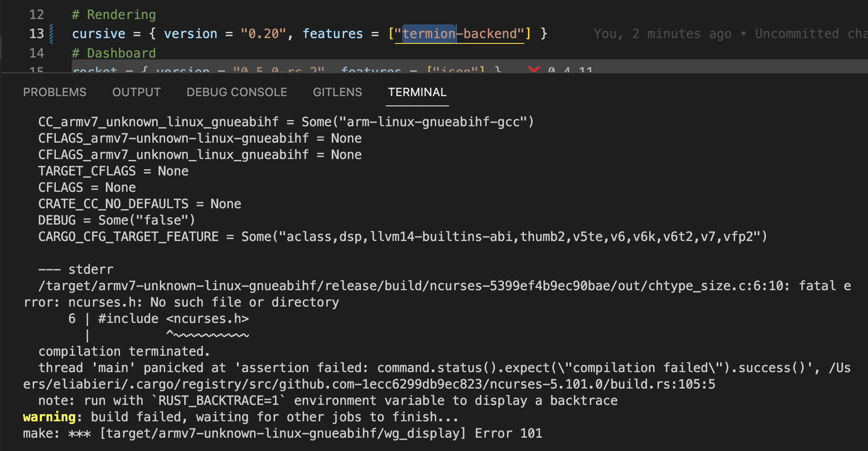Place cursor on the 'cursive' dependency name
The width and height of the screenshot is (868, 451).
[98, 34]
